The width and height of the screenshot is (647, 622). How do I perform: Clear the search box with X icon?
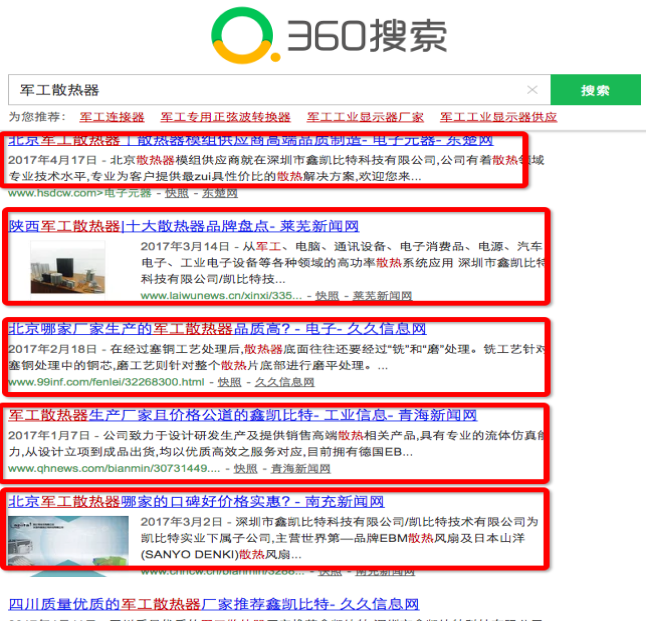(532, 90)
